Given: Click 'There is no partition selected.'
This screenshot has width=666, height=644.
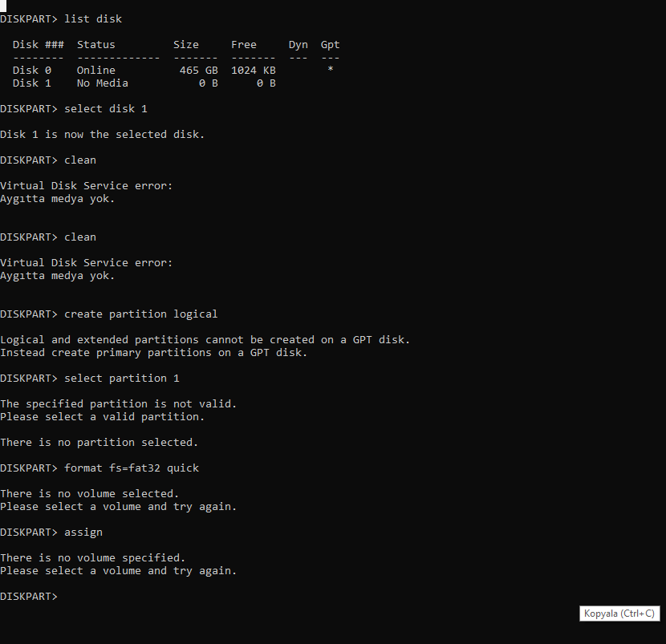Looking at the screenshot, I should [x=99, y=443].
